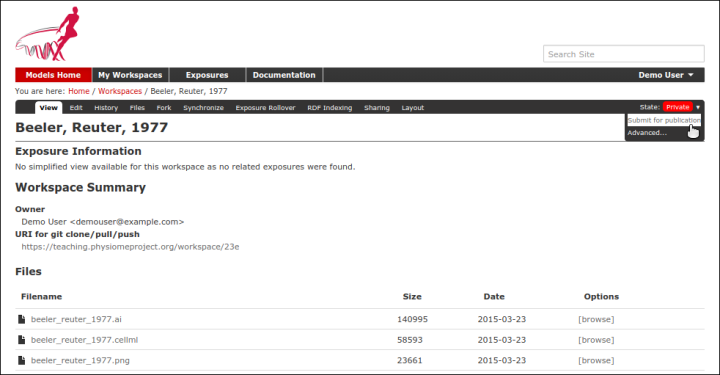Click the Physiome site logo
The image size is (720, 375).
pos(48,34)
